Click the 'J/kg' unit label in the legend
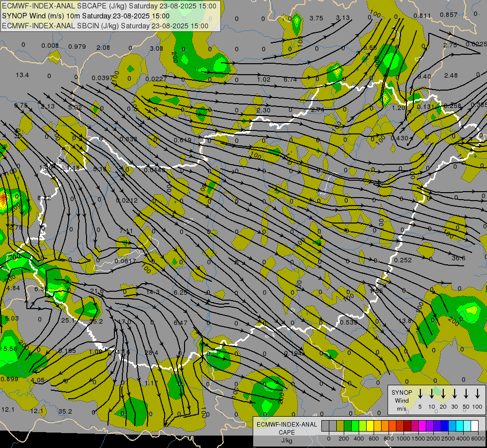The height and width of the screenshot is (448, 487). pos(287,441)
